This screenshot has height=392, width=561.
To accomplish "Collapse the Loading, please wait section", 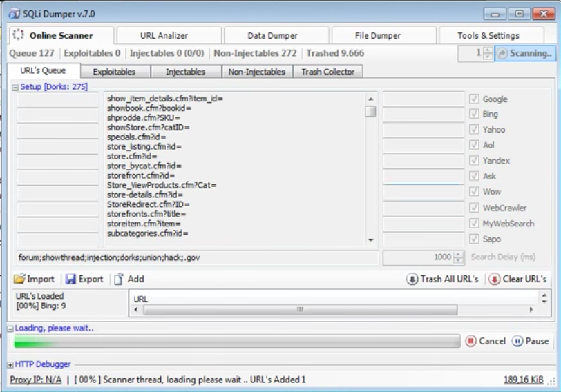I will 10,329.
